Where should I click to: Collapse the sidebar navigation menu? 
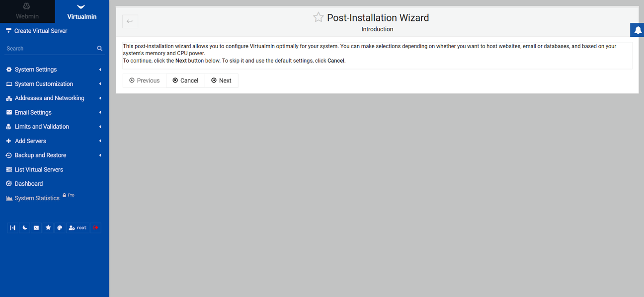pyautogui.click(x=13, y=228)
